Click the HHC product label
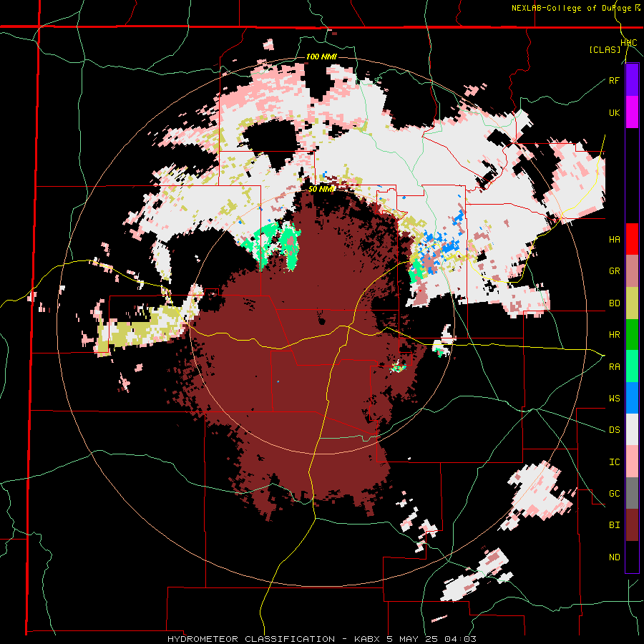 pyautogui.click(x=629, y=43)
